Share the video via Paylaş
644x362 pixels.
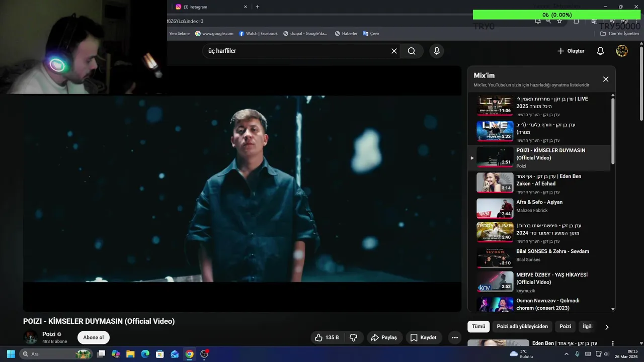point(384,337)
